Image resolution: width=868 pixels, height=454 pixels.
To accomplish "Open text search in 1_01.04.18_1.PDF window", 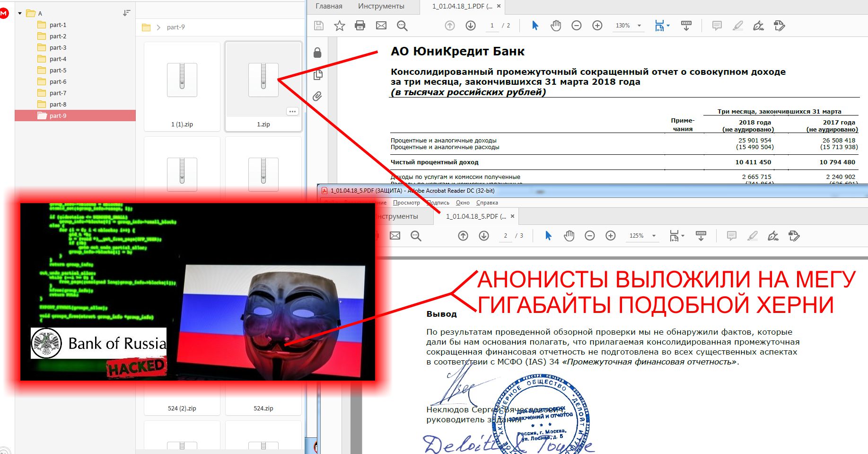I will click(402, 26).
